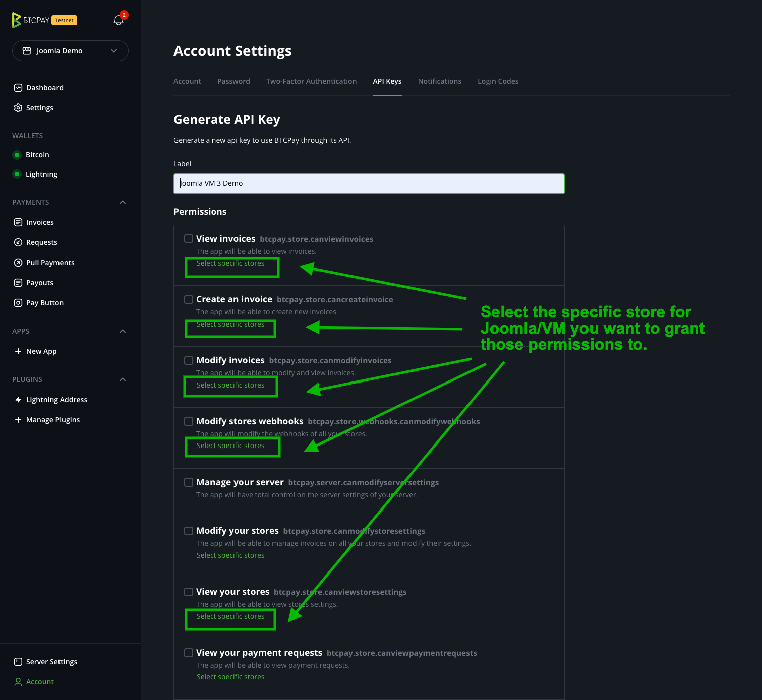Open the Pay Button page
Screen dimensions: 762x700
[x=44, y=302]
